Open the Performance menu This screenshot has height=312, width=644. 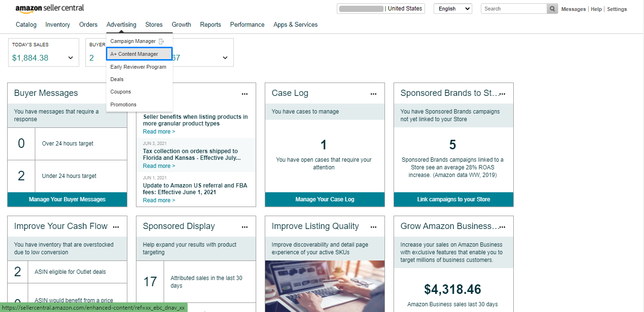click(247, 24)
